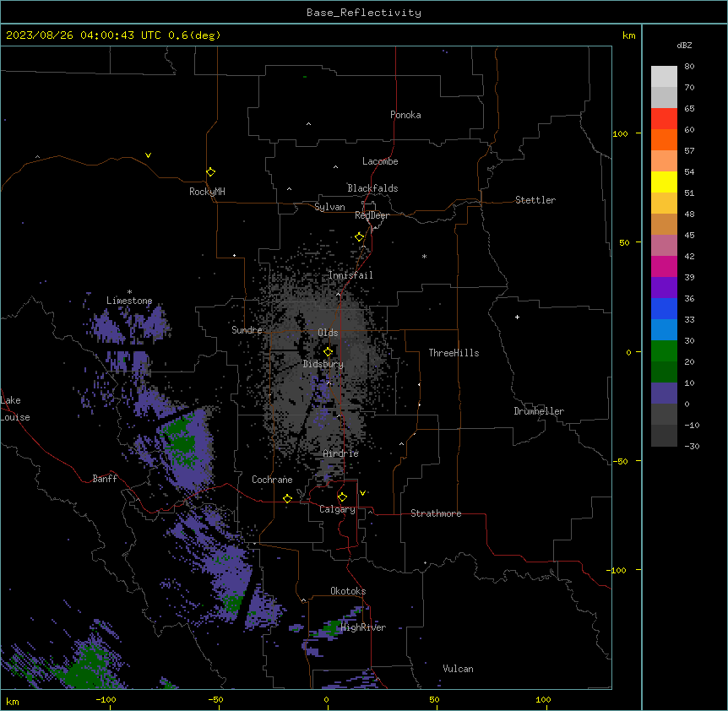Click the Okotoks label
Image resolution: width=728 pixels, height=711 pixels.
[348, 591]
